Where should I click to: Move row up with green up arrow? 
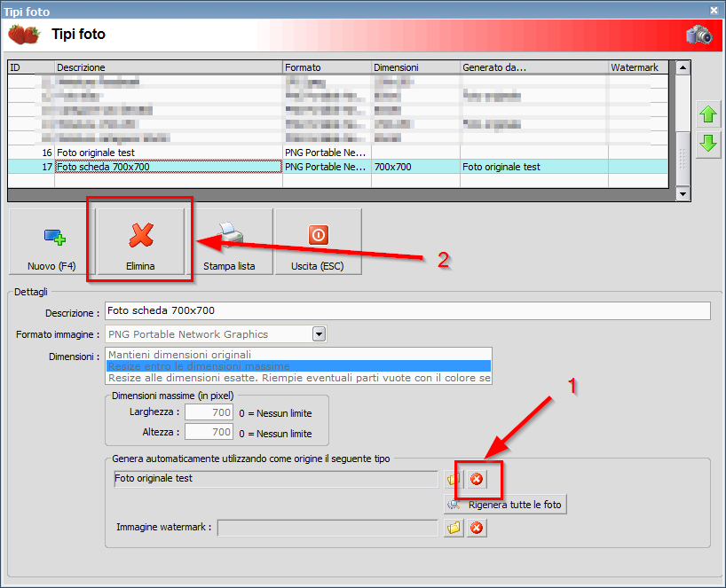pyautogui.click(x=708, y=114)
